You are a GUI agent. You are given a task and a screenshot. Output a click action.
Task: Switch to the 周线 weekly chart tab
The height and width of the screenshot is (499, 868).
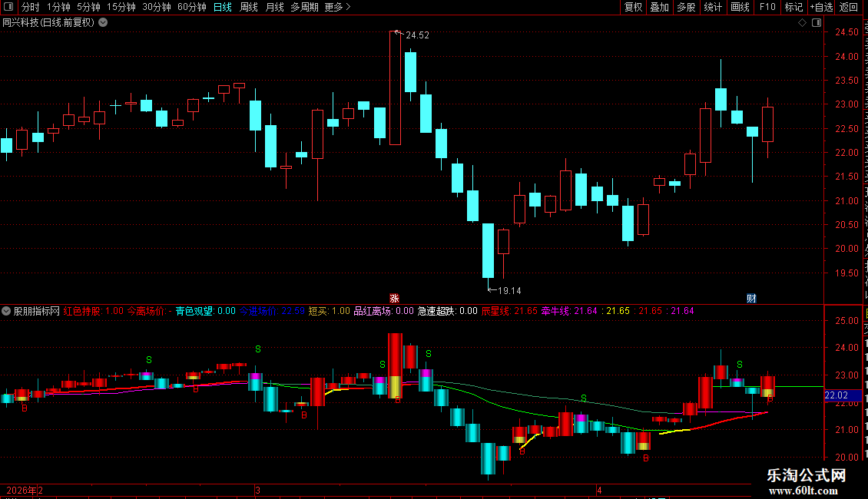click(x=249, y=7)
